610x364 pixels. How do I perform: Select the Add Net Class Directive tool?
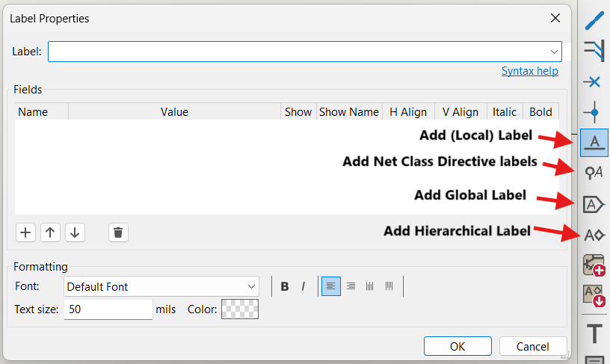click(x=594, y=173)
